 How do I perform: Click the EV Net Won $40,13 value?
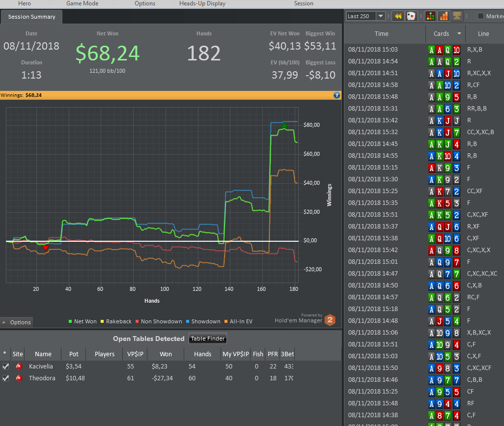coord(285,46)
